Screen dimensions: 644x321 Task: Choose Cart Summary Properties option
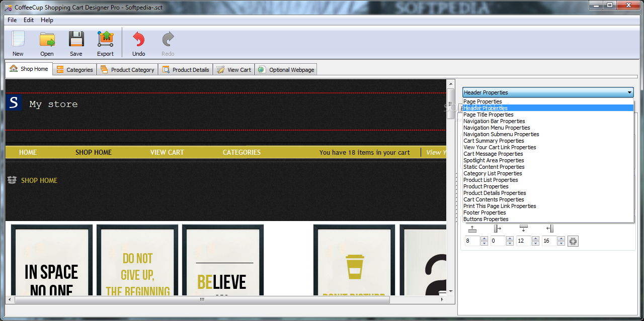coord(548,141)
